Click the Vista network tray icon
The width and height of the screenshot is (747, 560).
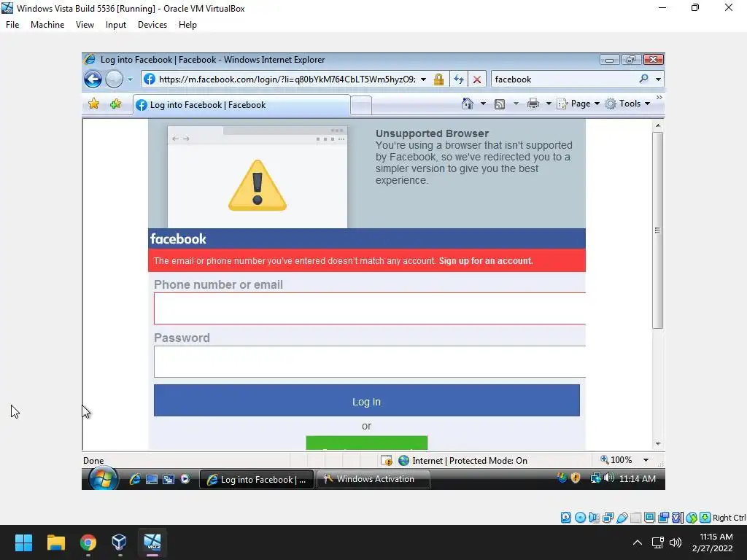[x=595, y=478]
